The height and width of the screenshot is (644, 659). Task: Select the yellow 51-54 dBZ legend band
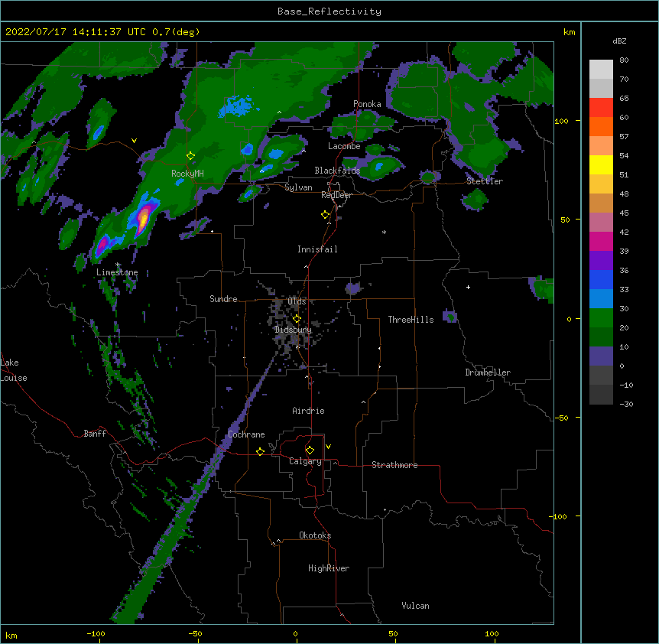pos(601,164)
